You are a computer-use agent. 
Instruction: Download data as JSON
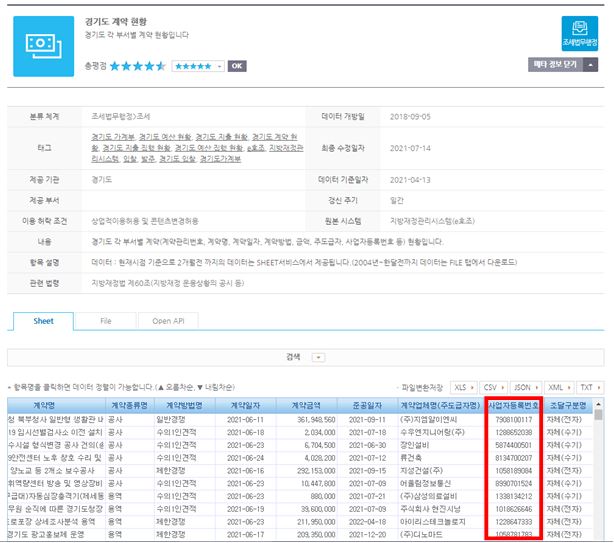coord(526,388)
